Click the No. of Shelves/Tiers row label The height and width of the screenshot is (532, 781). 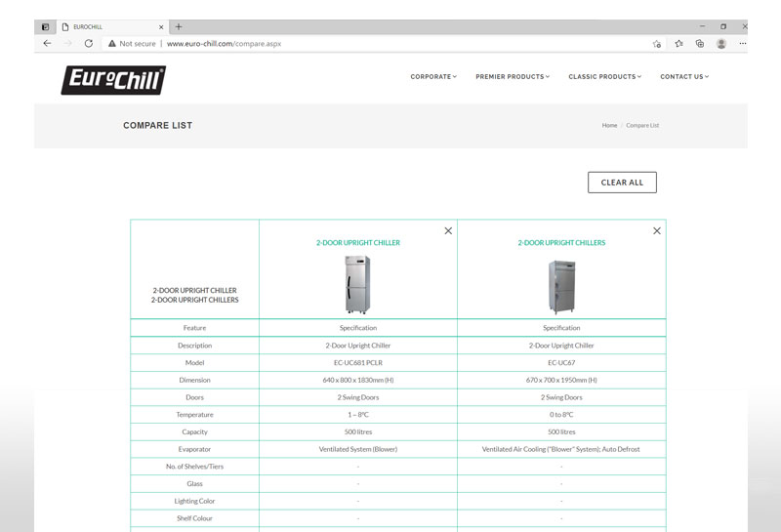point(194,467)
